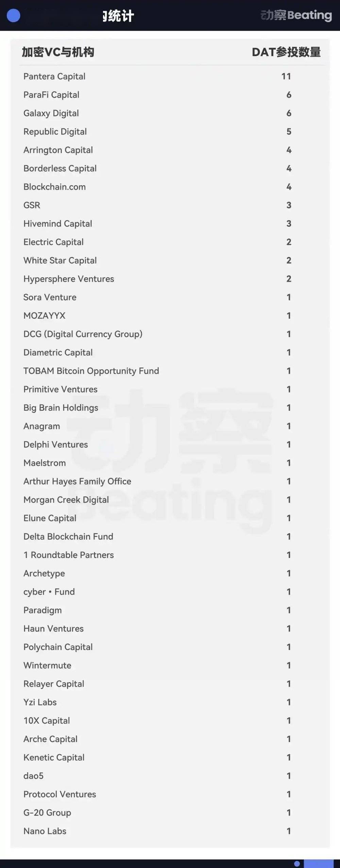Choose Yzi Labs in the table
The height and width of the screenshot is (868, 340).
tap(40, 702)
